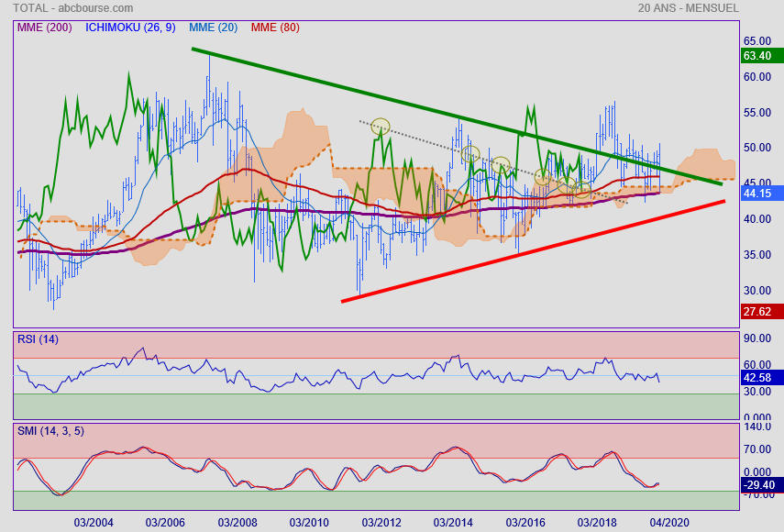Click the 20 ANS - MENSUEL period label
This screenshot has width=784, height=532.
pos(688,8)
